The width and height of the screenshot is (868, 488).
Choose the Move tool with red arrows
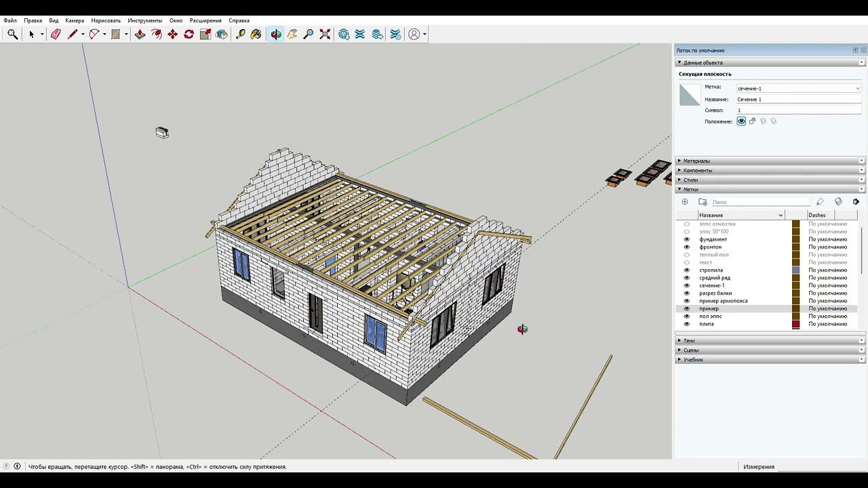pos(172,34)
